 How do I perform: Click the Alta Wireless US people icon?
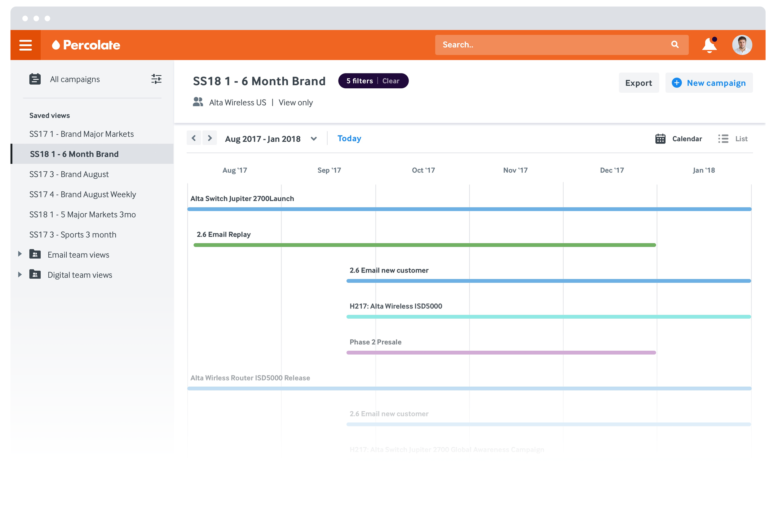pyautogui.click(x=198, y=102)
